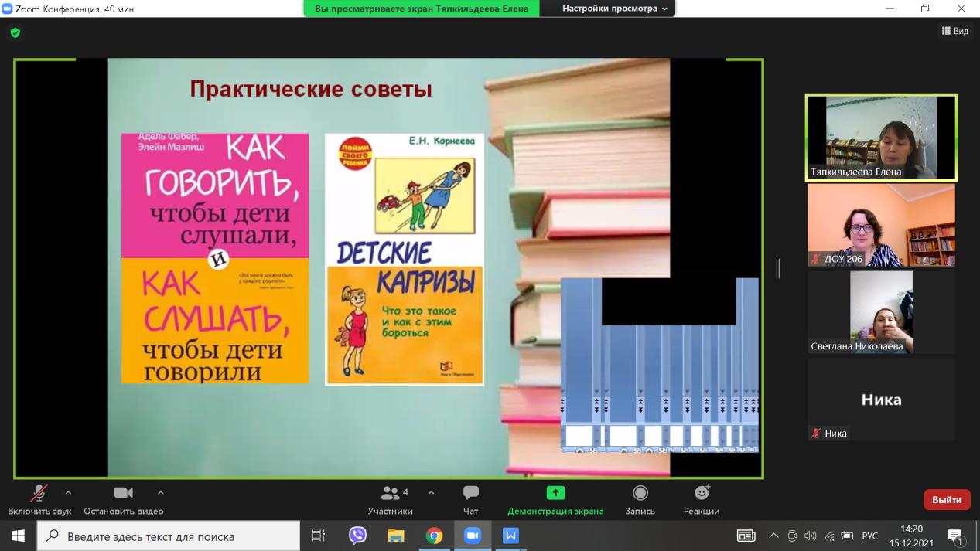Open the Настройки просмотра dropdown
Image resolution: width=980 pixels, height=551 pixels.
click(x=615, y=9)
